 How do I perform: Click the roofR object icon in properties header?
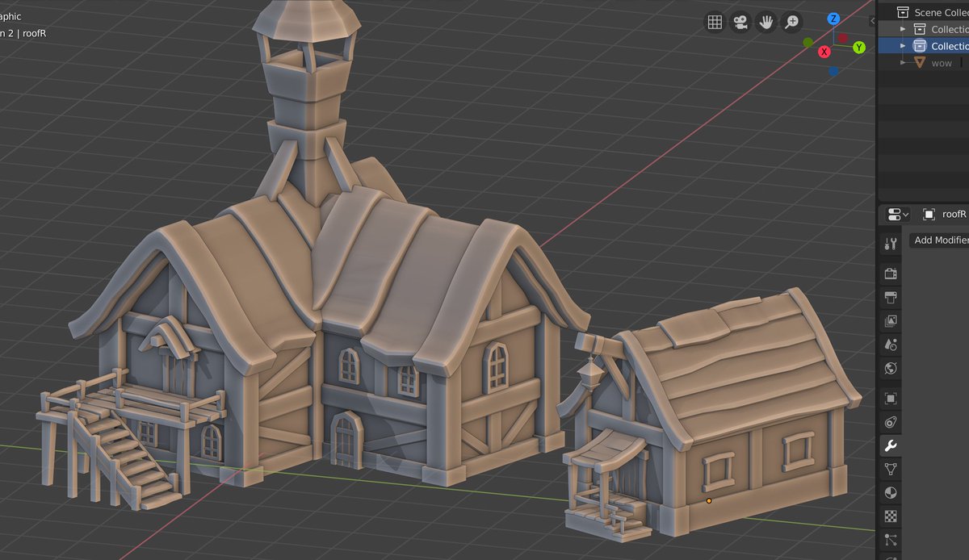(929, 214)
